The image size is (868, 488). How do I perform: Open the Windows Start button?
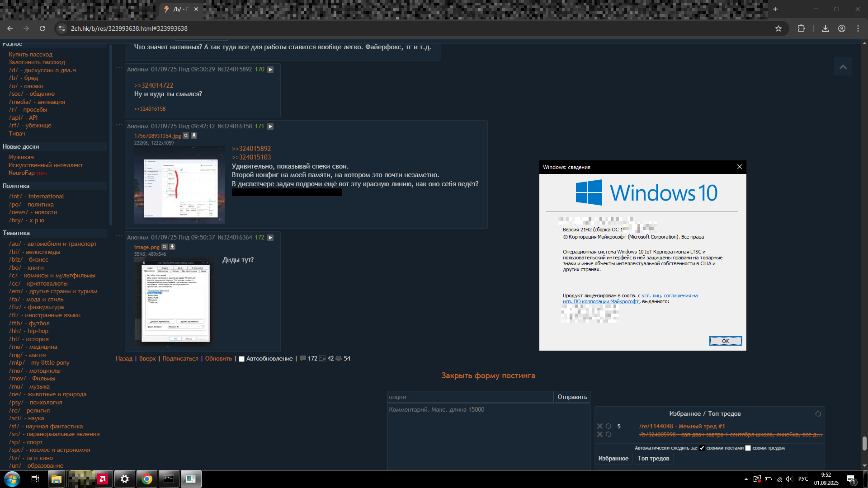pyautogui.click(x=12, y=479)
